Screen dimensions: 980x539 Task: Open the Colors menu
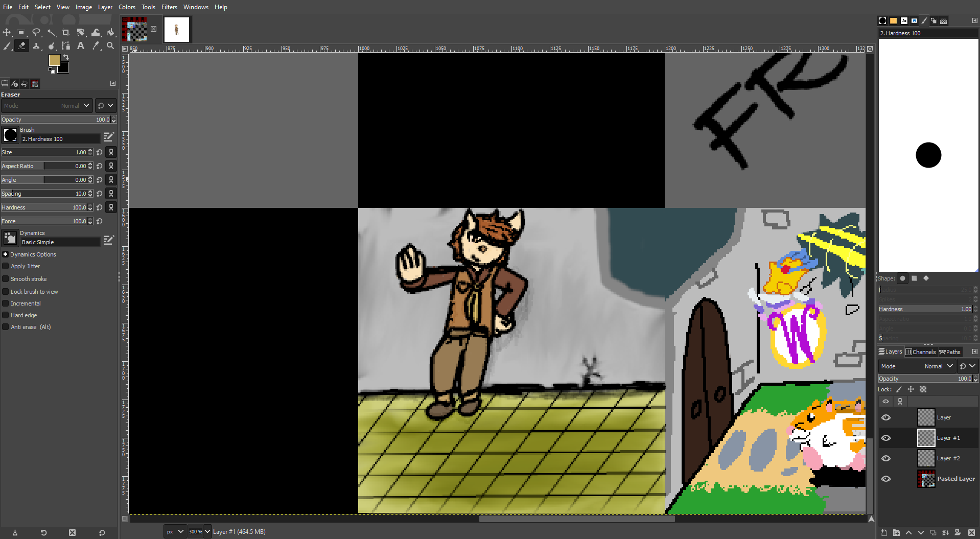(127, 7)
